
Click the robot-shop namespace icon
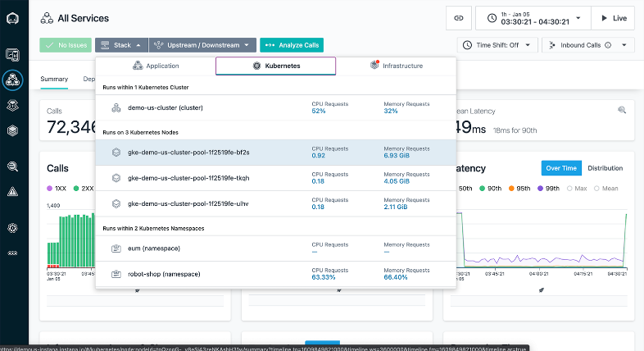click(x=116, y=274)
